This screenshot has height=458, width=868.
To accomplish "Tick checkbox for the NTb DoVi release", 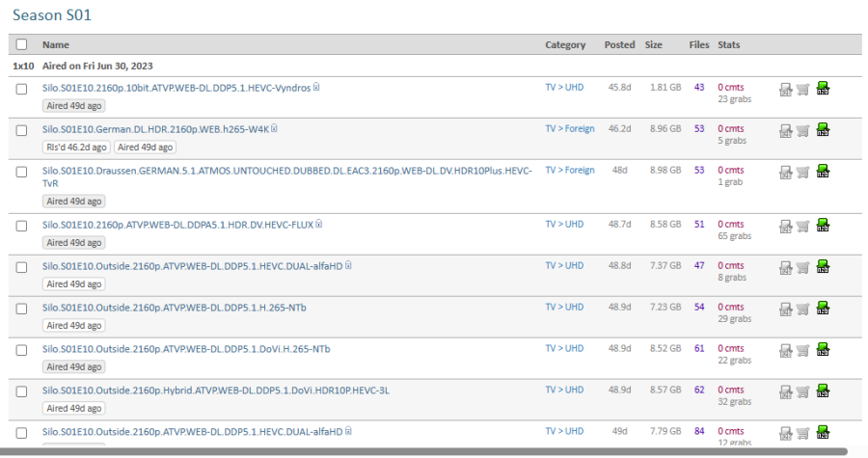I will (x=21, y=349).
